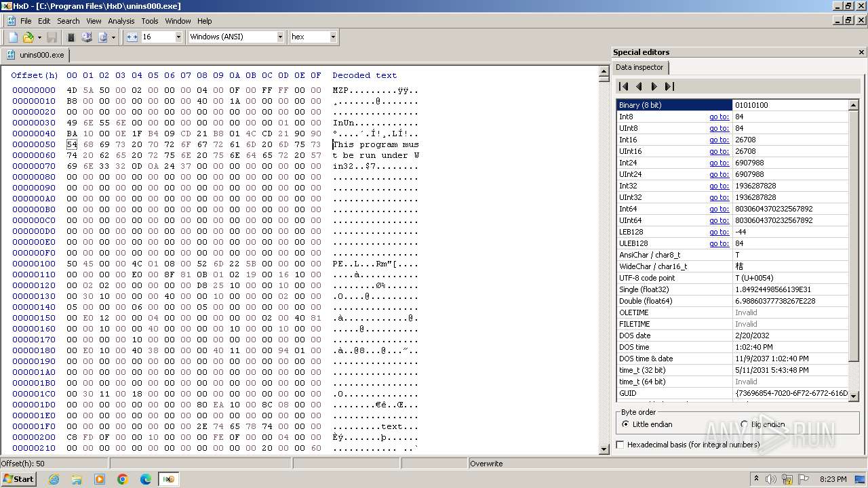Image resolution: width=868 pixels, height=488 pixels.
Task: Open the Analysis menu
Action: 121,21
